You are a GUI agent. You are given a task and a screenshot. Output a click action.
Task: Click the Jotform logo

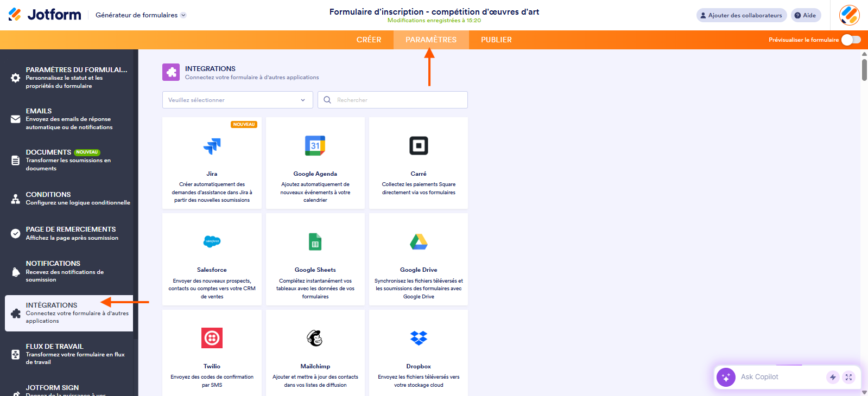45,15
